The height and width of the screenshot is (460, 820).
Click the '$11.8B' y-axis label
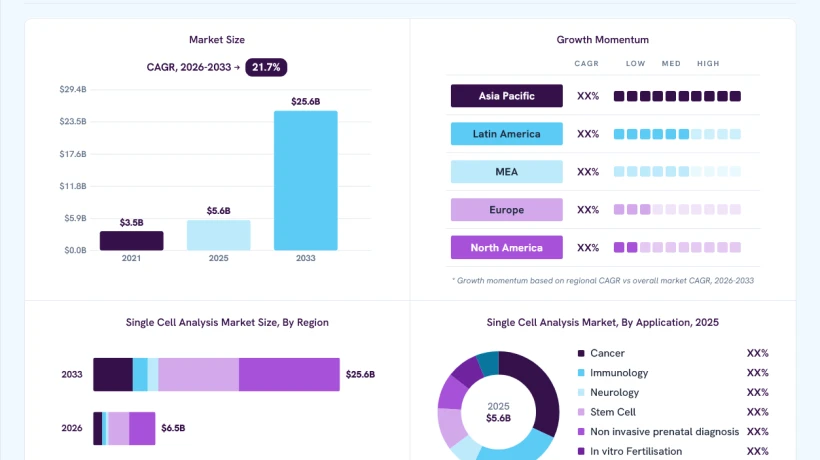pos(73,186)
